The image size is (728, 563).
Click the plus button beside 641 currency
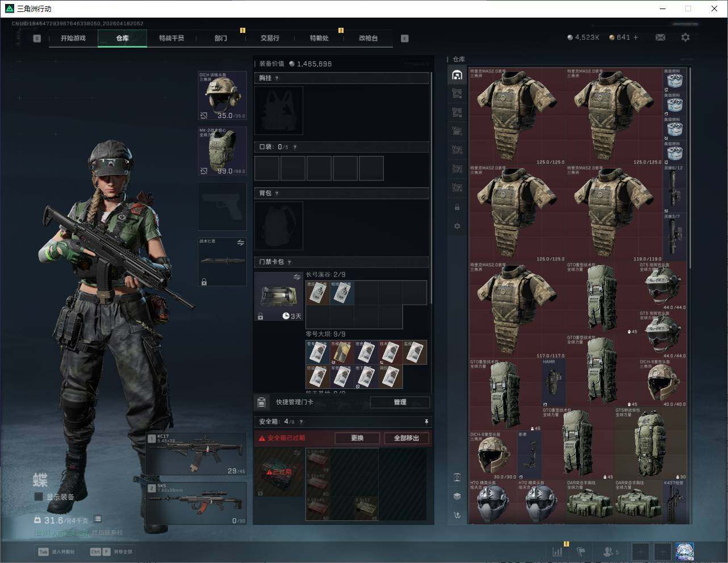point(635,37)
